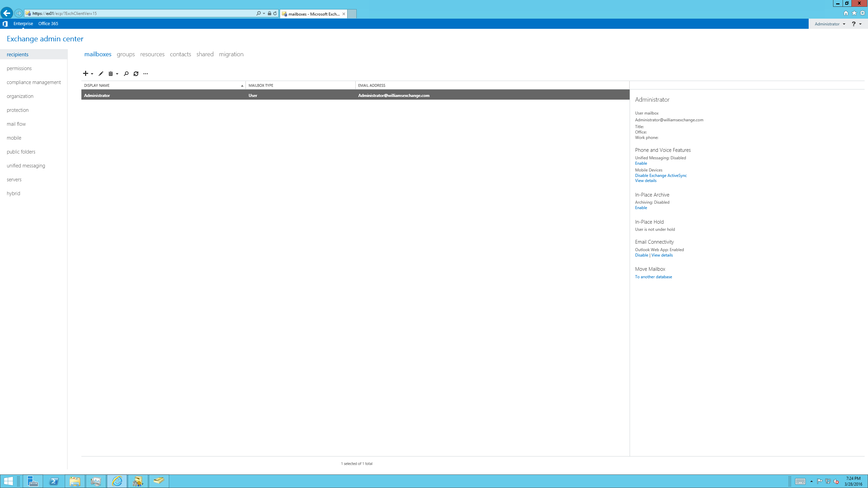This screenshot has height=488, width=868.
Task: Expand the compliance management sidebar item
Action: [x=33, y=82]
